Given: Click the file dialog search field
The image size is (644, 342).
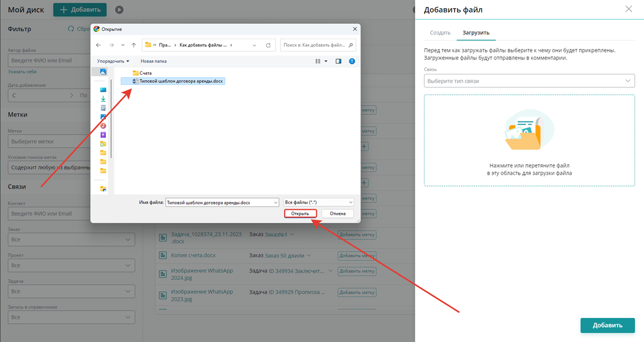Looking at the screenshot, I should pyautogui.click(x=314, y=45).
